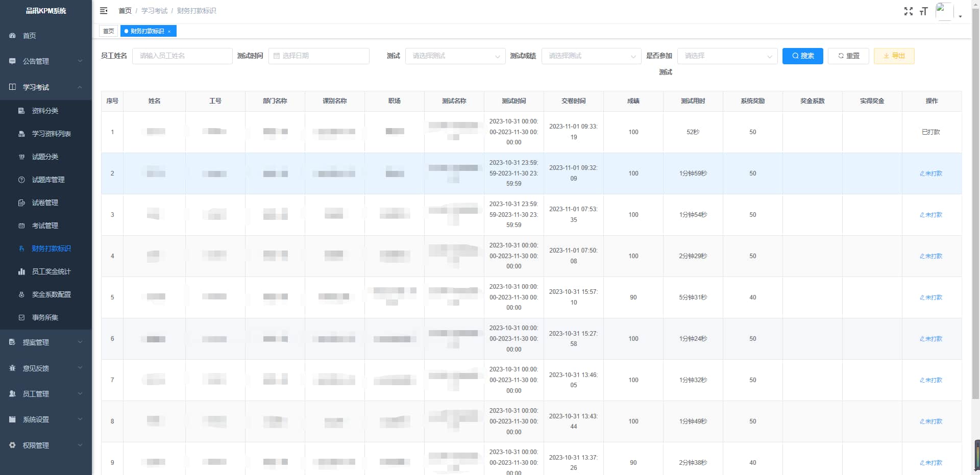Screen dimensions: 980x475
Task: Expand the 公告管理 sidebar menu
Action: (x=46, y=61)
